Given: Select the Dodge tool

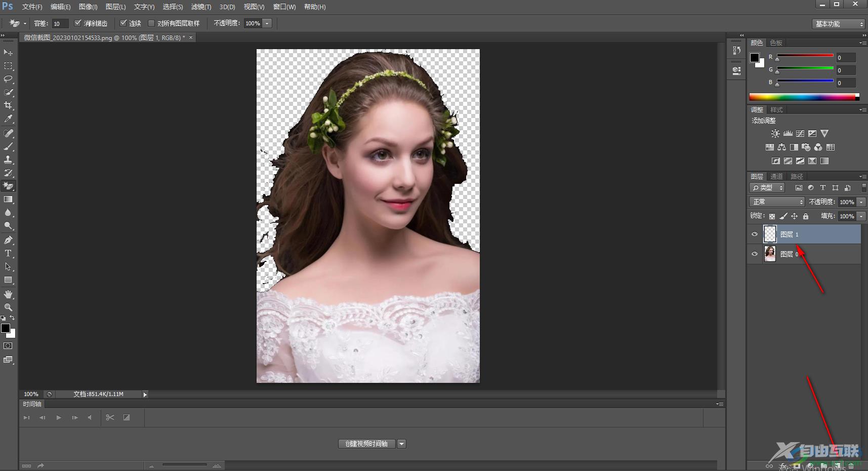Looking at the screenshot, I should point(8,226).
